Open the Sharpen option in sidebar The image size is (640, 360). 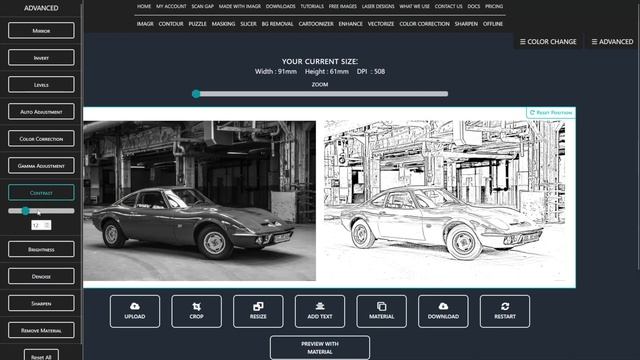point(41,303)
